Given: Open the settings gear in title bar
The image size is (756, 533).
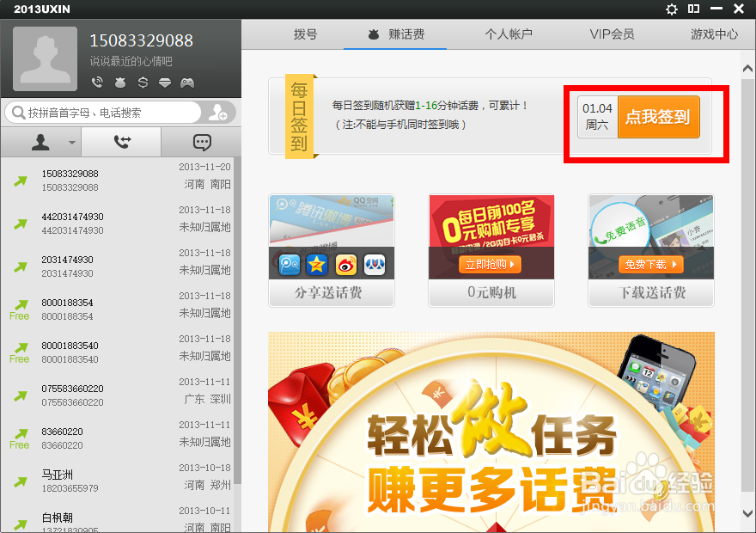Looking at the screenshot, I should (x=671, y=9).
